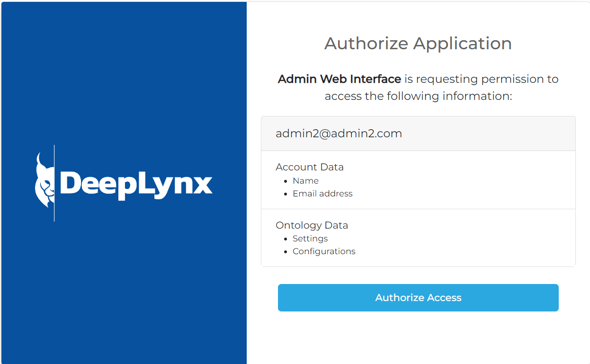Select the admin2@admin2.com email header
This screenshot has width=590, height=364.
(339, 133)
